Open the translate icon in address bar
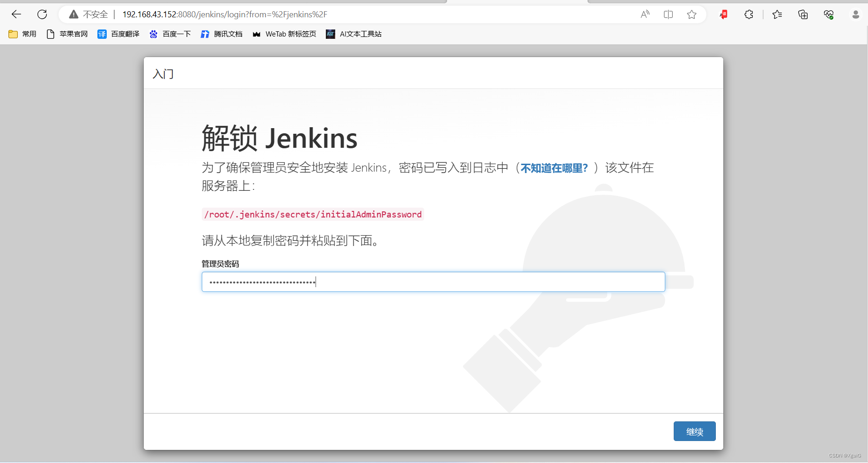This screenshot has width=868, height=463. [x=723, y=14]
